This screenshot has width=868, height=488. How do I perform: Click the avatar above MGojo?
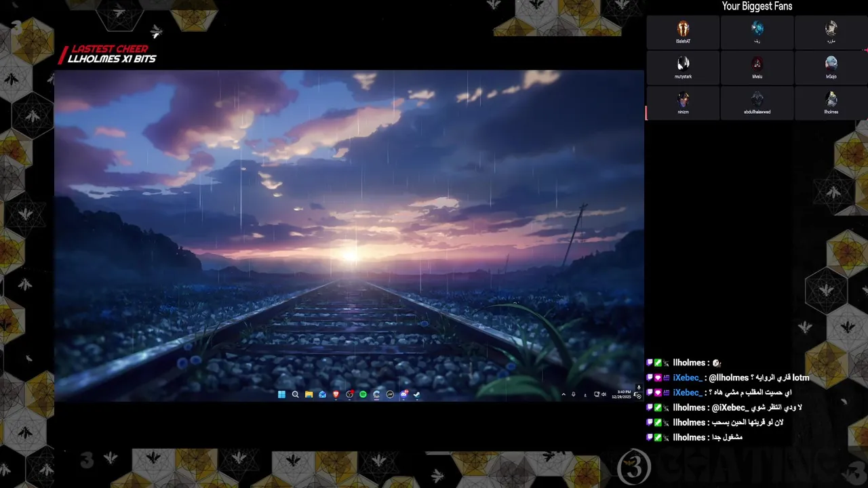point(831,29)
